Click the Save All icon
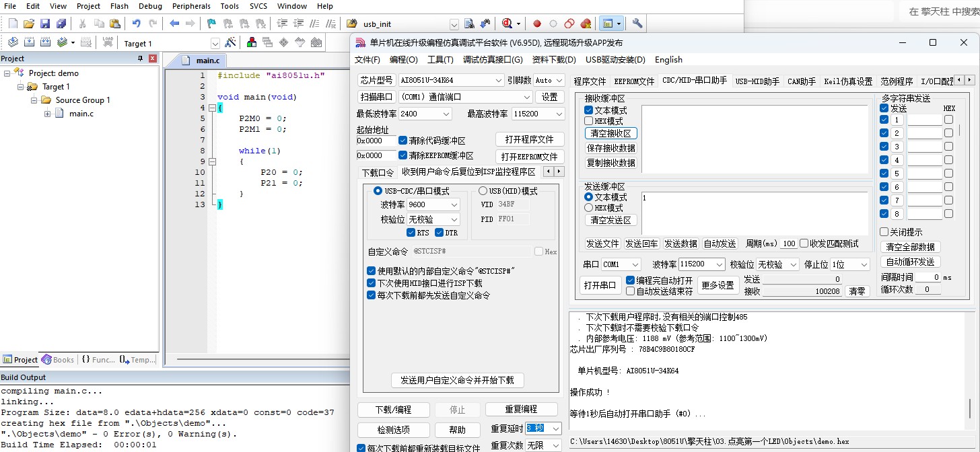The image size is (980, 452). (61, 24)
